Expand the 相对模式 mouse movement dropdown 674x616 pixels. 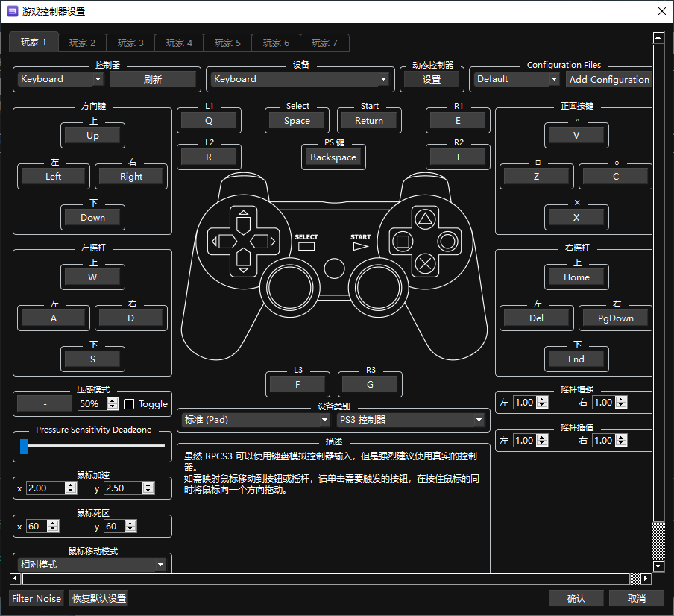[92, 565]
